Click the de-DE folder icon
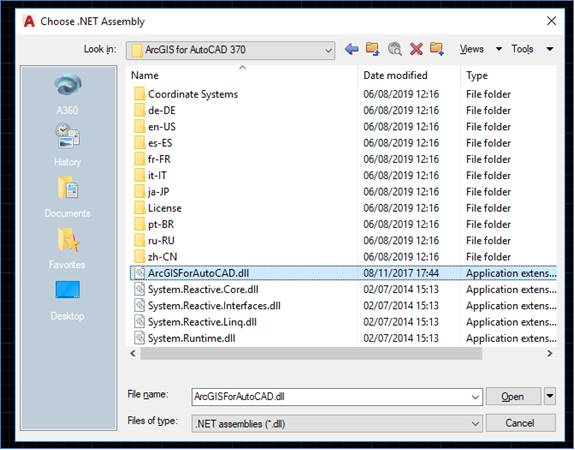 [139, 110]
